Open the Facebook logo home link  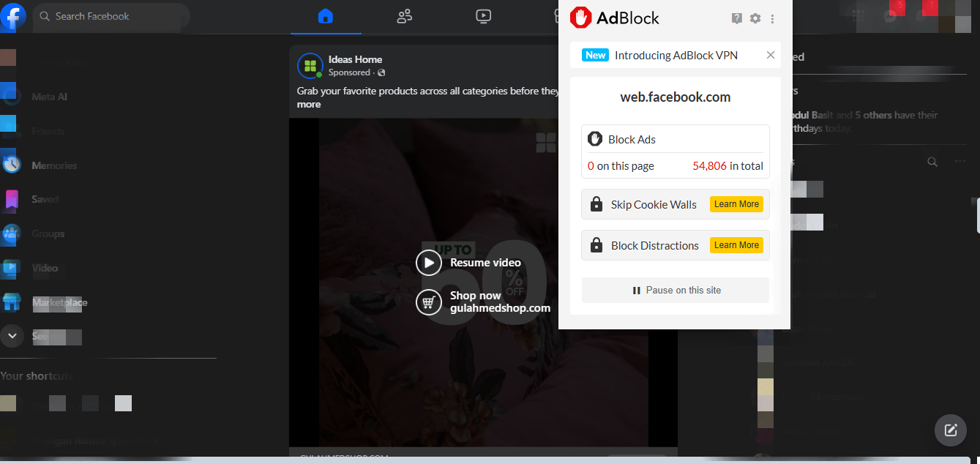[x=13, y=16]
